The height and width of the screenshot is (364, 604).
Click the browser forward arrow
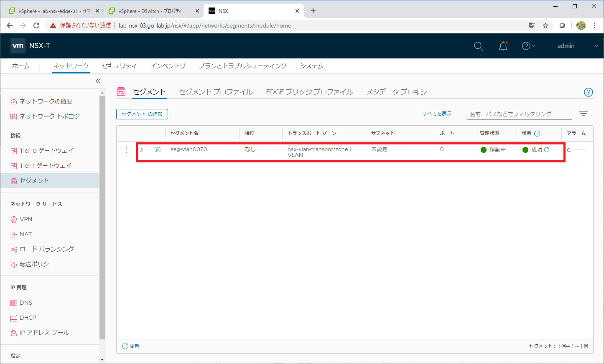click(23, 25)
